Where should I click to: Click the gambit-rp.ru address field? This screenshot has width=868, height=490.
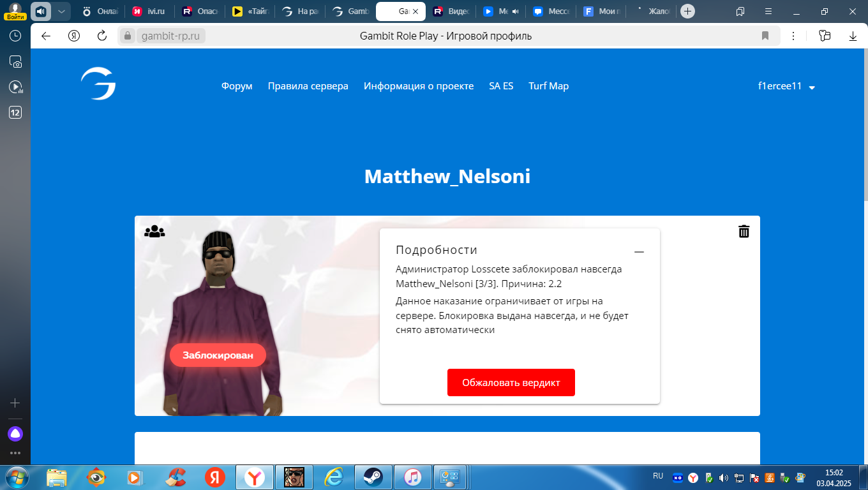pyautogui.click(x=170, y=36)
